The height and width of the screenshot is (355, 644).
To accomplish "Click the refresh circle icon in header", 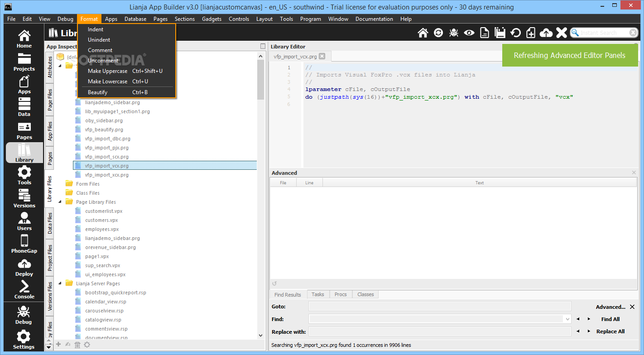I will point(438,33).
